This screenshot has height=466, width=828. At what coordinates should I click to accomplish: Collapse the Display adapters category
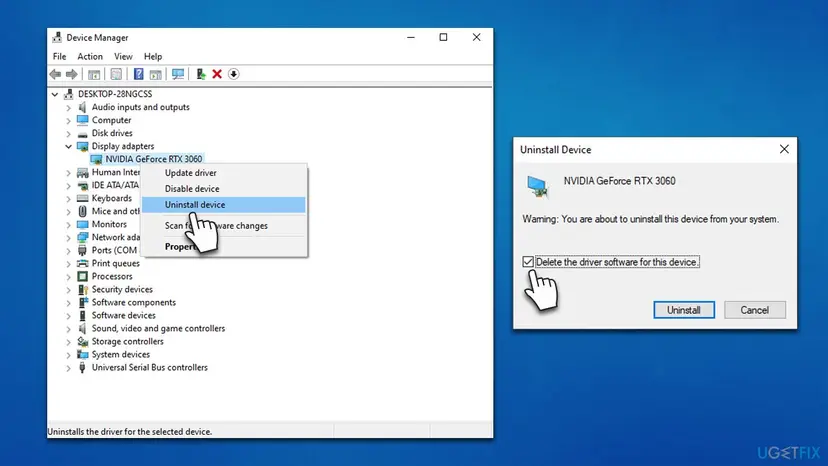[x=69, y=146]
